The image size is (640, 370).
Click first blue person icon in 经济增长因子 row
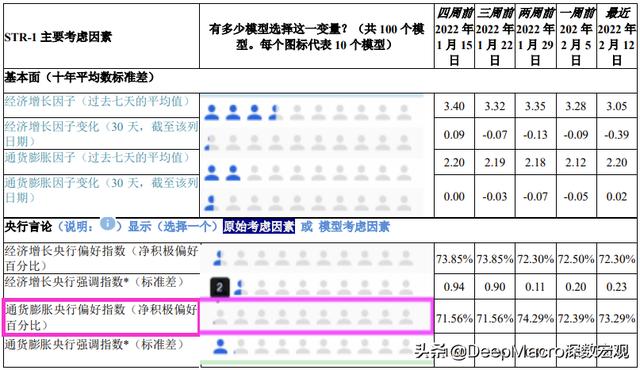click(212, 113)
